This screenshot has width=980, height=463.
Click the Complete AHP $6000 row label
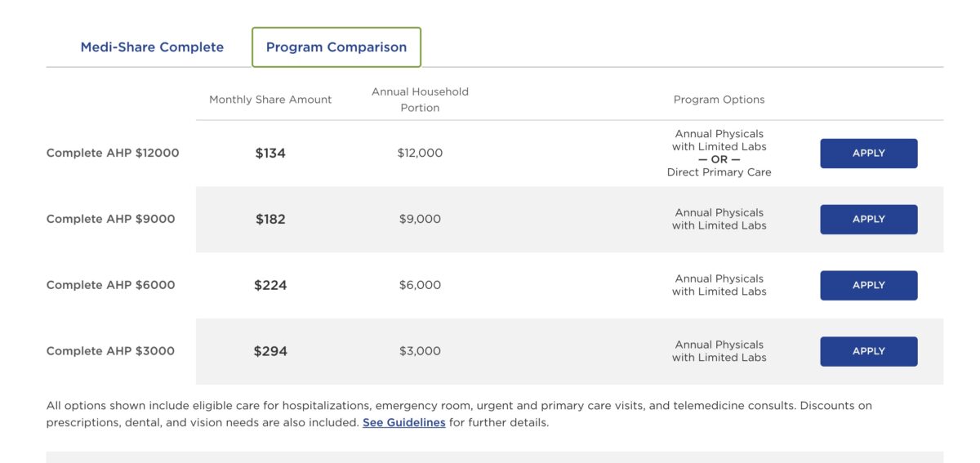[x=111, y=285]
